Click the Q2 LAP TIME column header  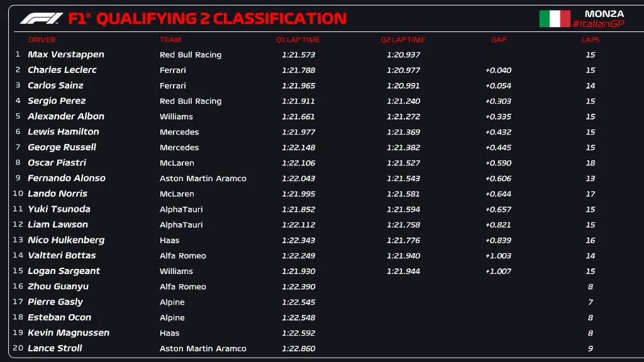point(403,40)
